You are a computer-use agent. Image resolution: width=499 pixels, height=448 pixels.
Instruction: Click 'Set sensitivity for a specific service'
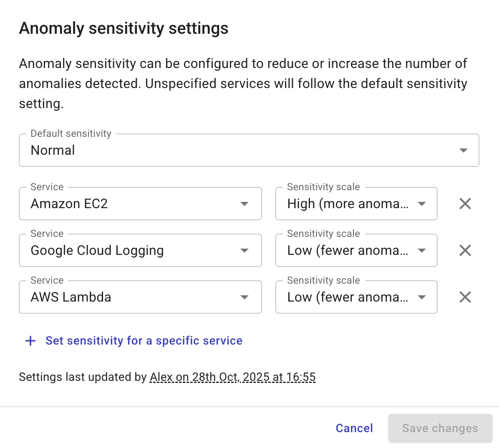click(144, 340)
